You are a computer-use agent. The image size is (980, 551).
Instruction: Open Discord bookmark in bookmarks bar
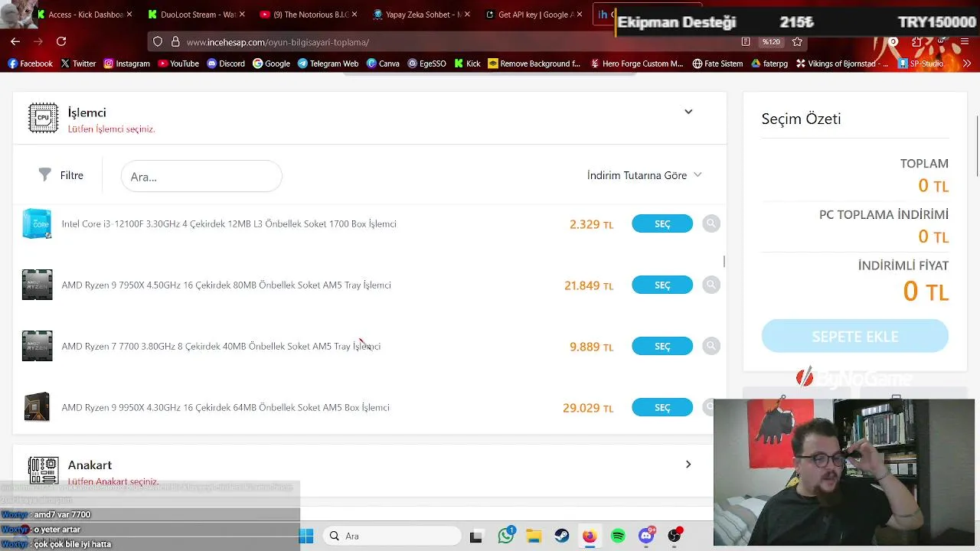[x=226, y=64]
